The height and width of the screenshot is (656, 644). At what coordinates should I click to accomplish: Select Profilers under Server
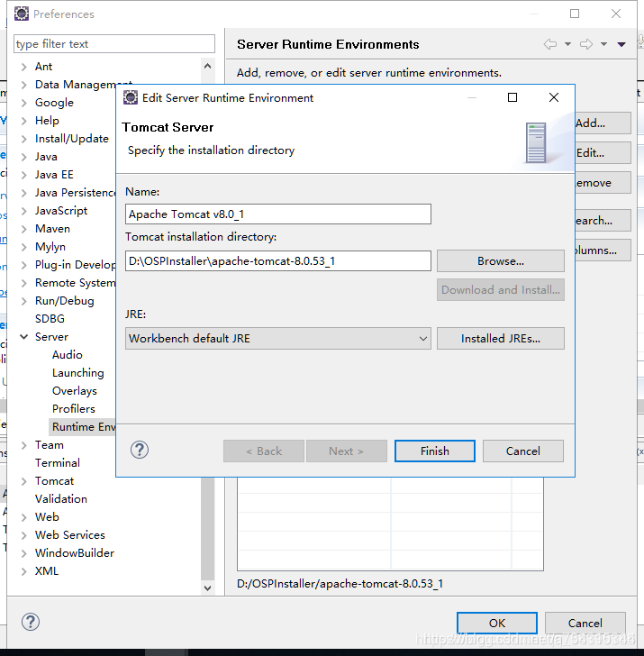(74, 409)
